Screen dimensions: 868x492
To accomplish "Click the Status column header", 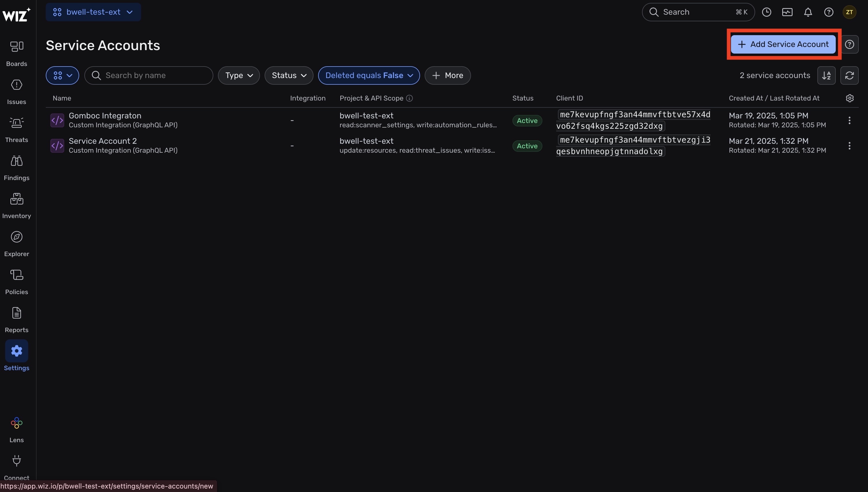I will (523, 98).
